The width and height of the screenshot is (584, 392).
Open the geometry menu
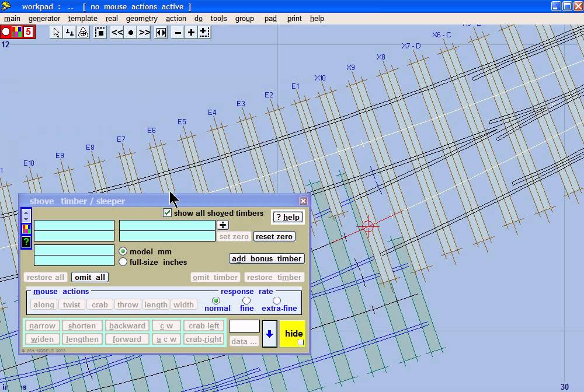pos(141,19)
